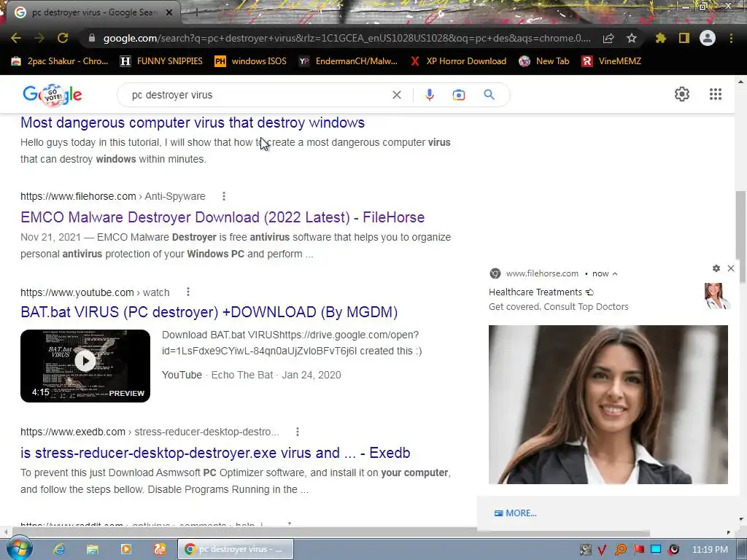Open options dots for exedb.com result
This screenshot has height=560, width=747.
point(298,432)
